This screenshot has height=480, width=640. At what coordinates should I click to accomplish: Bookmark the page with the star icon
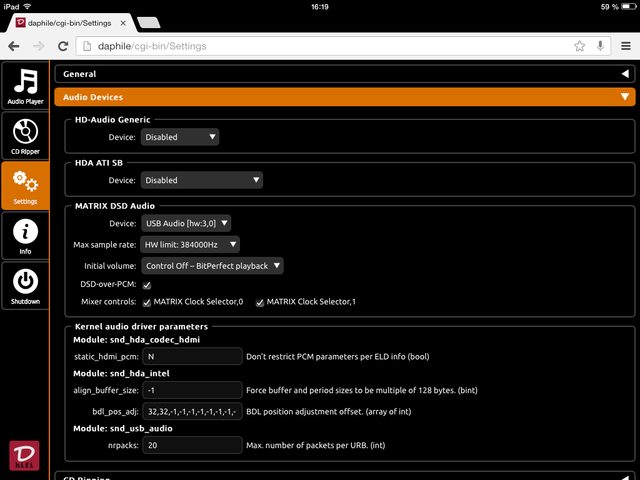(x=579, y=46)
